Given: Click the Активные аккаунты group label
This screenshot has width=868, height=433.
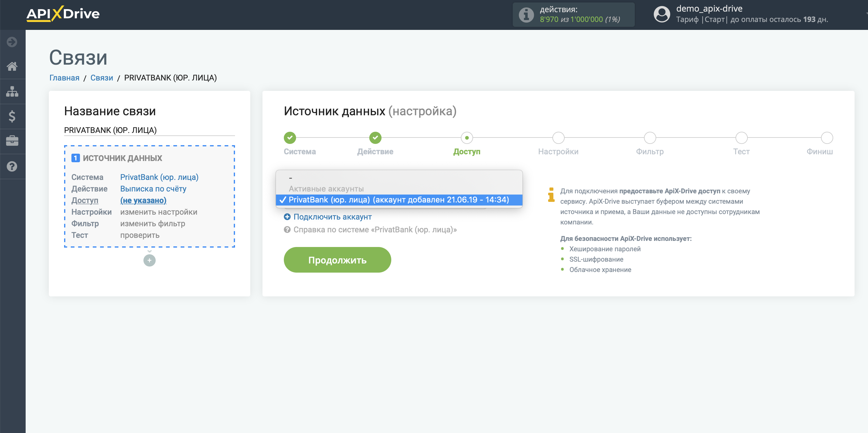Looking at the screenshot, I should pos(326,189).
